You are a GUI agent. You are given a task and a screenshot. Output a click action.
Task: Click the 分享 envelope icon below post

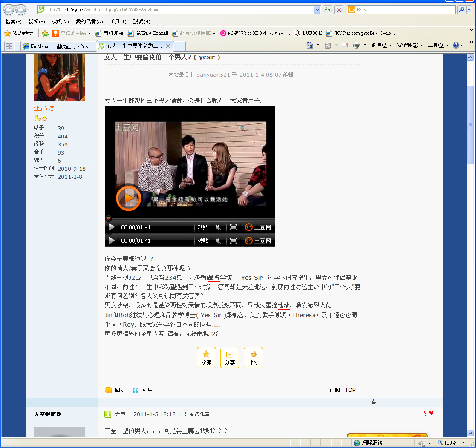coord(230,357)
